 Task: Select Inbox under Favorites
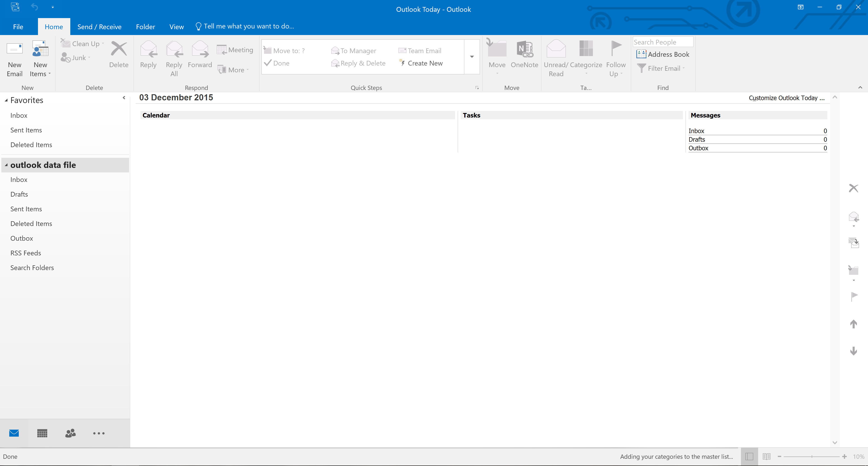click(x=19, y=115)
